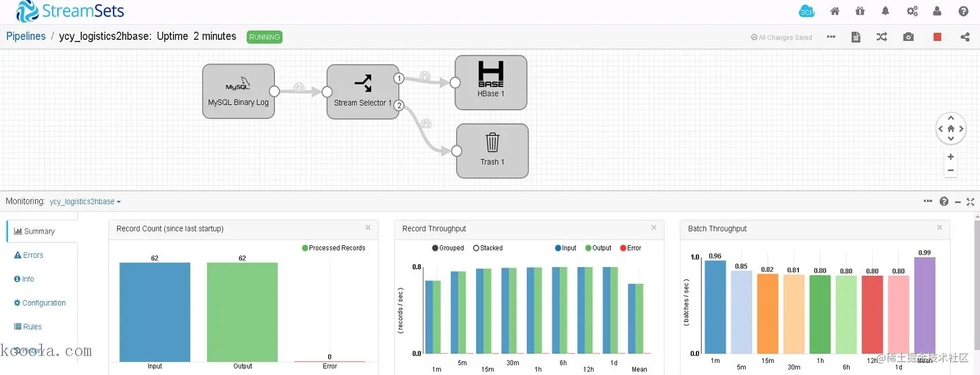Pan canvas down arrow

pyautogui.click(x=951, y=138)
